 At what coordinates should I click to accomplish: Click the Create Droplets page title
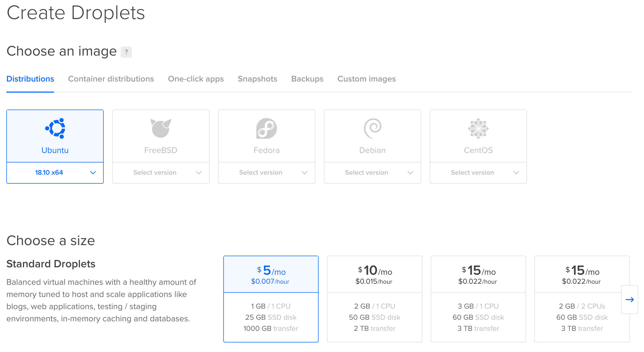pos(76,13)
